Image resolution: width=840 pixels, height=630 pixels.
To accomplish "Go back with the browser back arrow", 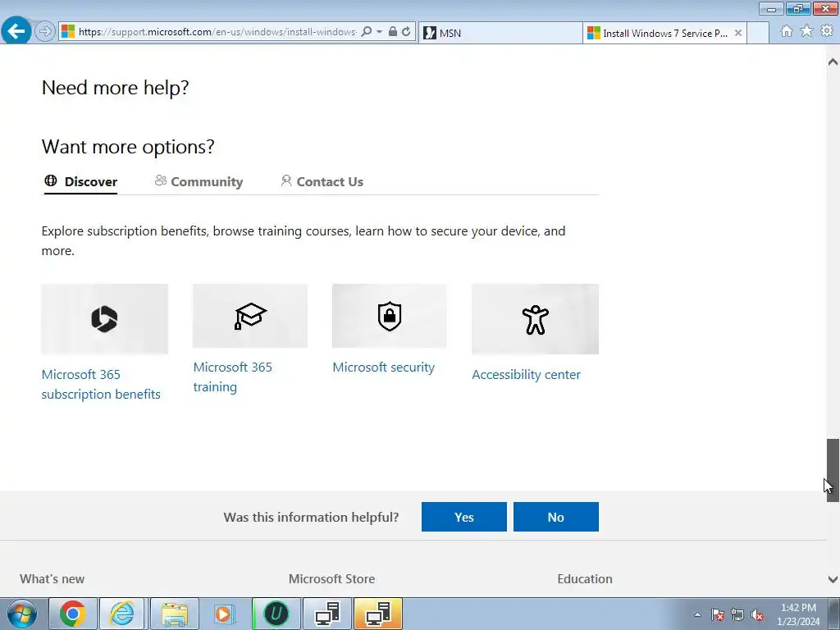I will [16, 30].
